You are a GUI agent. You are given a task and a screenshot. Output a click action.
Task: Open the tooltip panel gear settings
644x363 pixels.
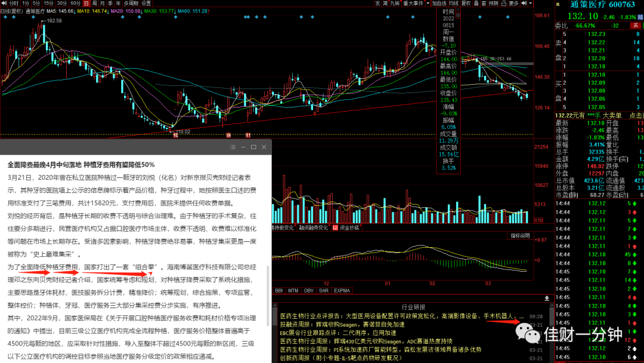[x=458, y=15]
